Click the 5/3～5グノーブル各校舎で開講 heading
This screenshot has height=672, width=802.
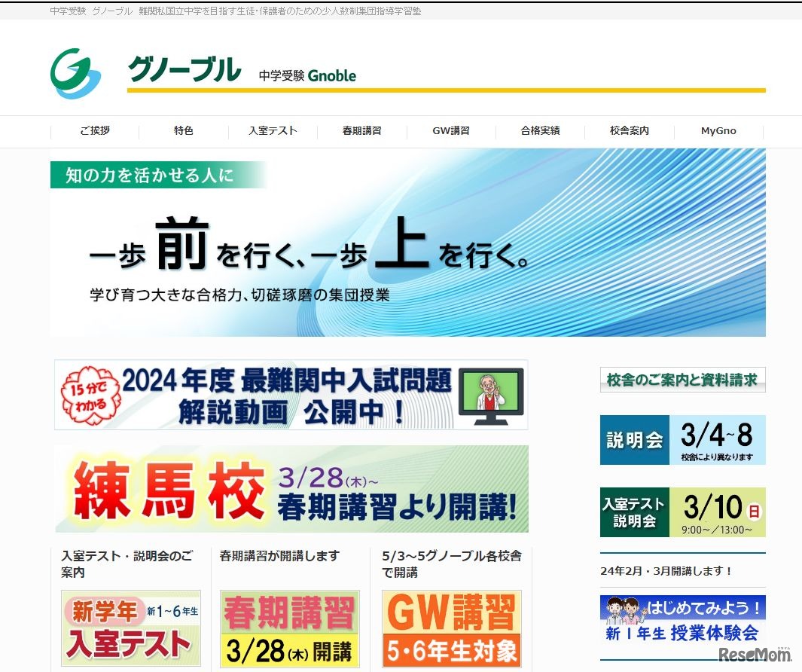(452, 564)
